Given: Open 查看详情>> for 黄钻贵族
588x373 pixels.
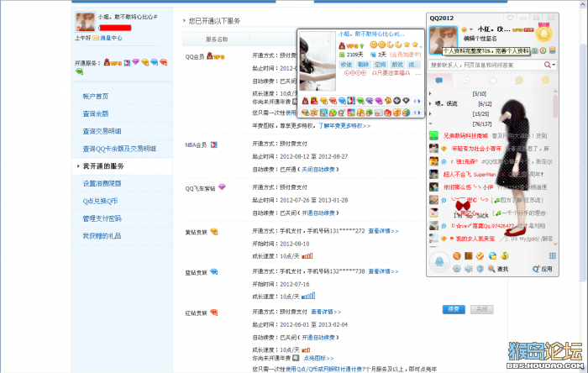Looking at the screenshot, I should click(x=383, y=231).
